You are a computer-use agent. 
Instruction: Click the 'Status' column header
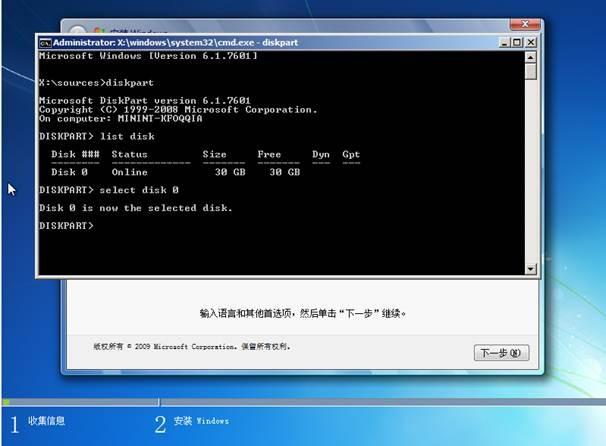point(129,154)
